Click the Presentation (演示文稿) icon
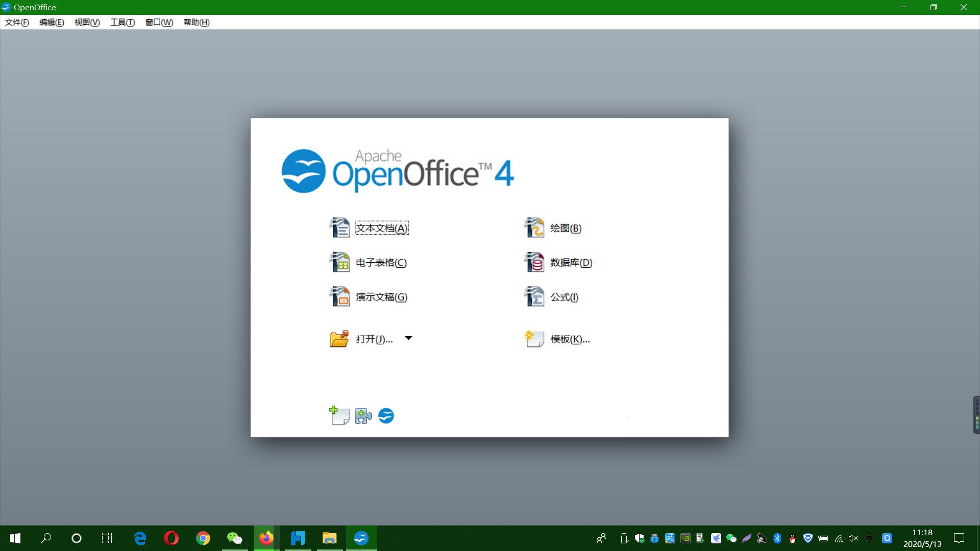Screen dimensions: 980x551 [339, 296]
